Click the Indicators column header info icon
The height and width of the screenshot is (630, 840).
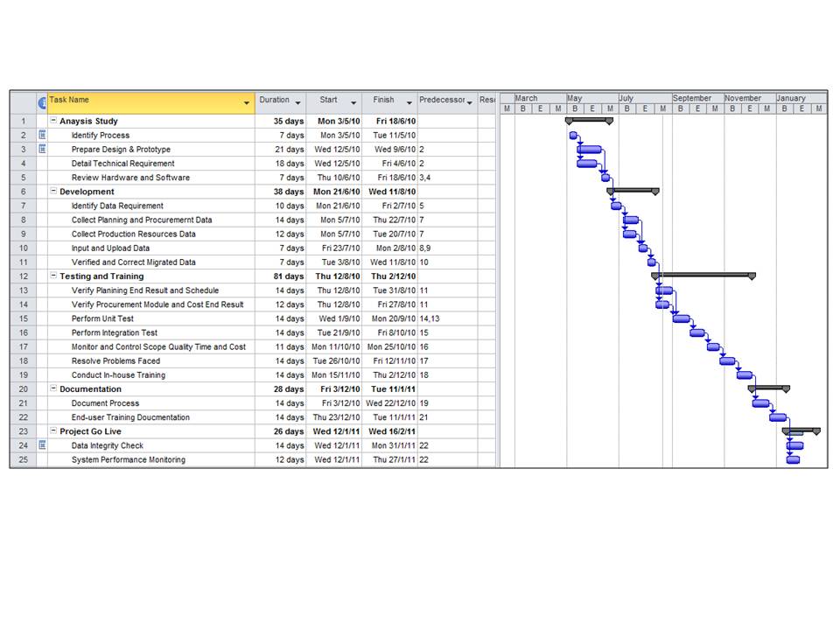coord(42,100)
